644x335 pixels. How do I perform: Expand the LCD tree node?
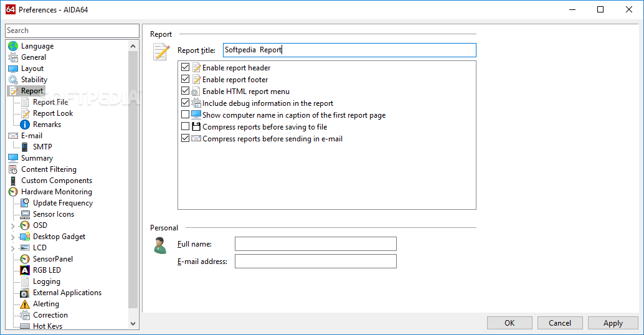12,248
